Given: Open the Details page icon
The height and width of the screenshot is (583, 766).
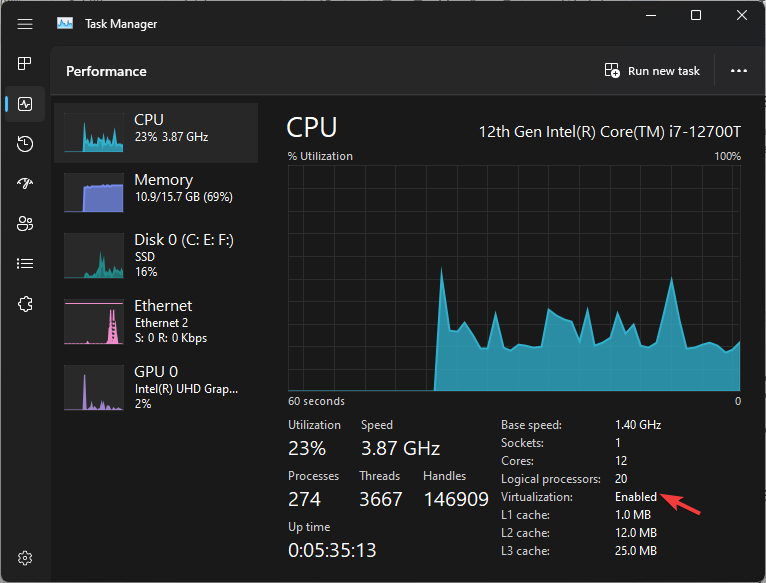Looking at the screenshot, I should point(25,264).
